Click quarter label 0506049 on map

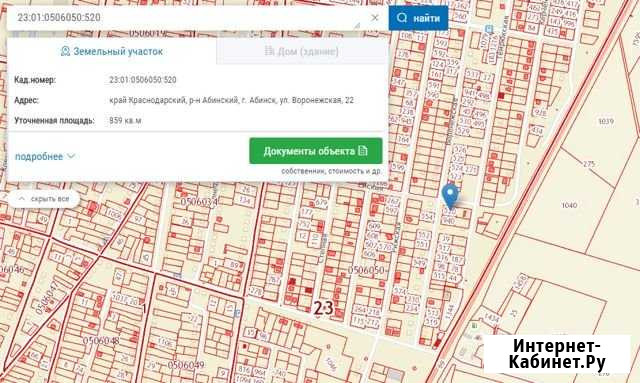[x=186, y=365]
